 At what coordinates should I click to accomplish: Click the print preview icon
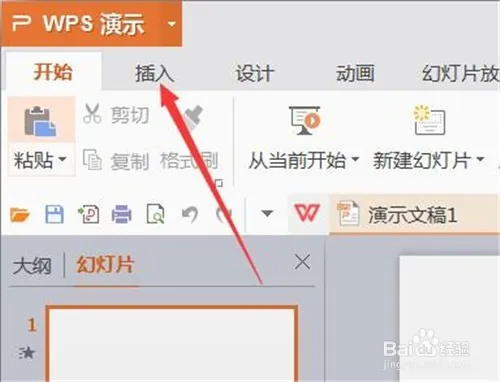point(156,214)
